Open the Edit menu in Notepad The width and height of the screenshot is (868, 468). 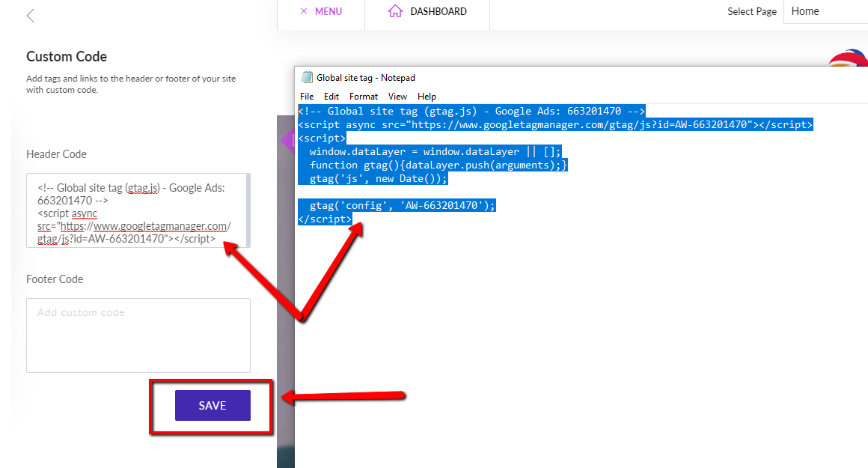[331, 97]
